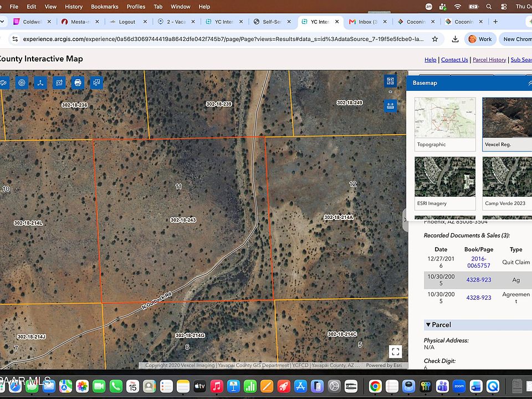532x399 pixels.
Task: Click parcel label 302-18-214A on map
Action: [339, 217]
